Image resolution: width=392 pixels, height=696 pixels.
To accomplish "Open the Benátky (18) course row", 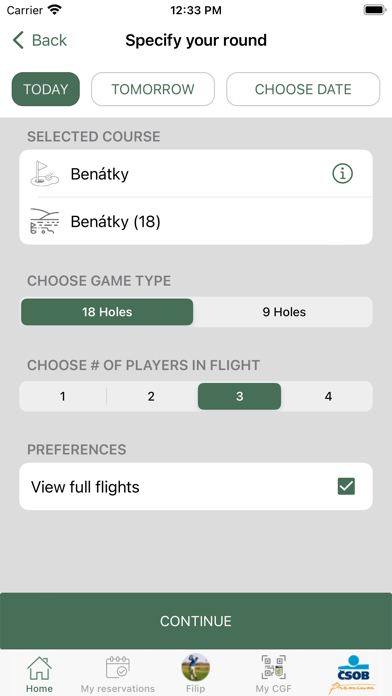I will (x=196, y=221).
